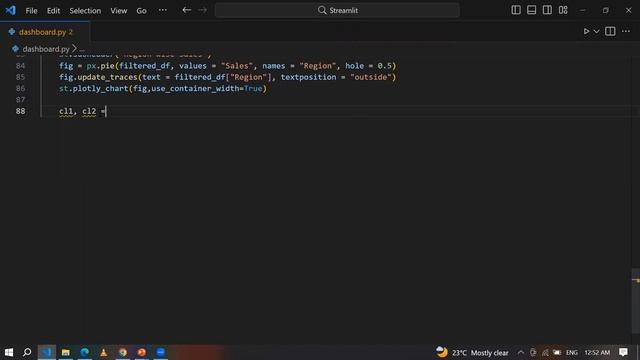The height and width of the screenshot is (360, 640).
Task: Go back with the left arrow
Action: (x=187, y=10)
